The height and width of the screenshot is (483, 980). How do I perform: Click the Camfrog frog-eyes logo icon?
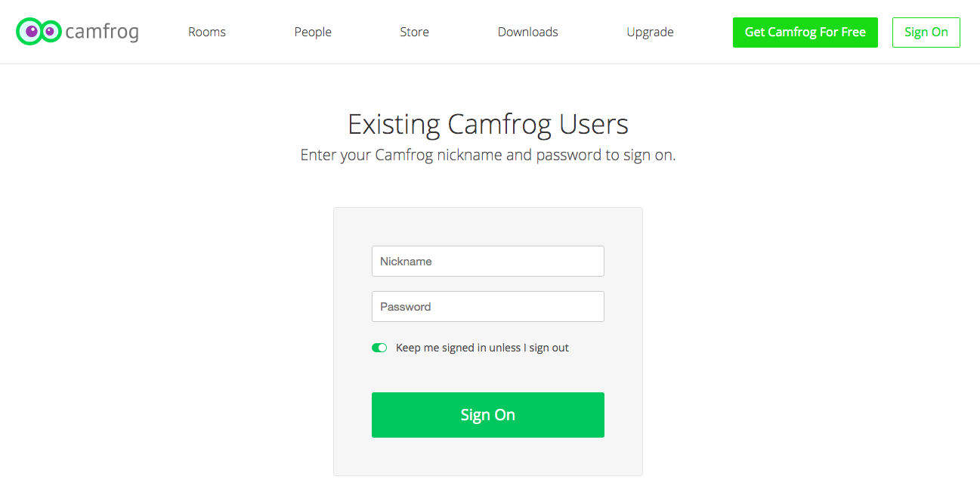tap(39, 32)
